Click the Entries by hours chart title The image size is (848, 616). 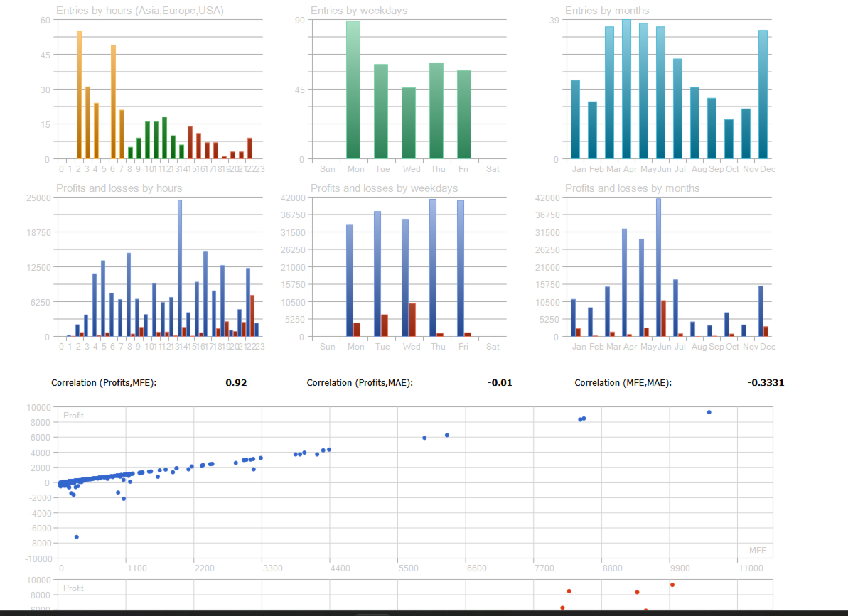point(140,11)
